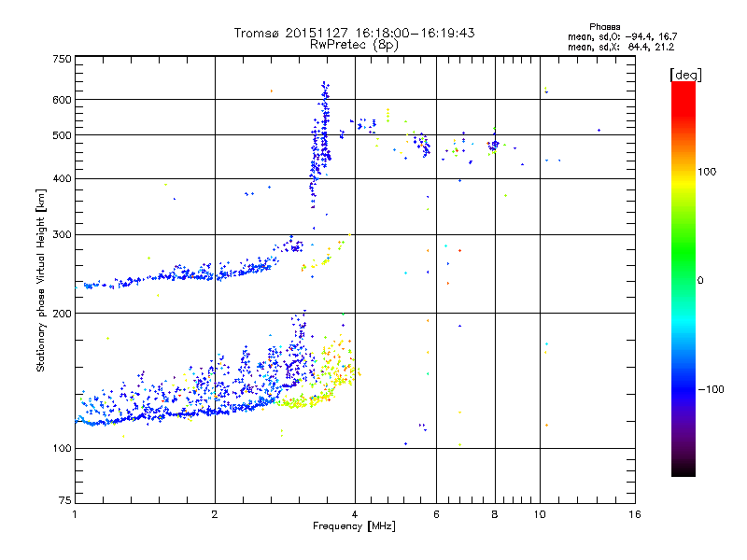Click the 'Stationary phase Virtual Height [km]' axis label
The image size is (747, 560).
[41, 281]
